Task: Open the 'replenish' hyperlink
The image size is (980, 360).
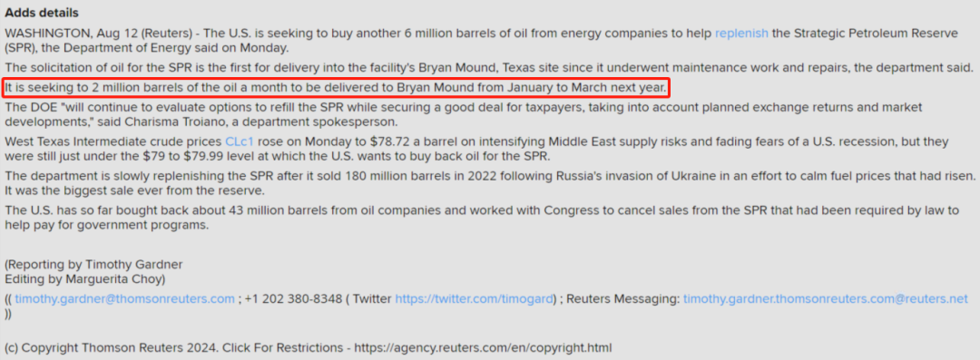Action: pos(741,34)
